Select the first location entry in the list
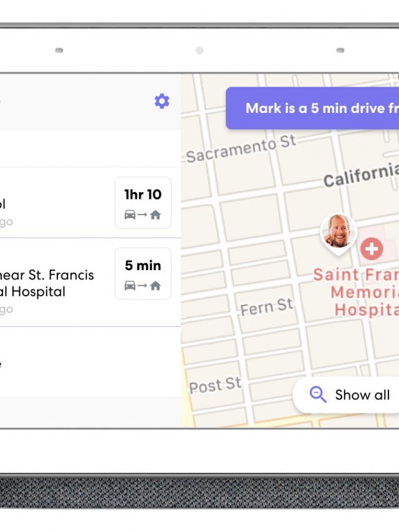The height and width of the screenshot is (532, 399). click(x=50, y=203)
